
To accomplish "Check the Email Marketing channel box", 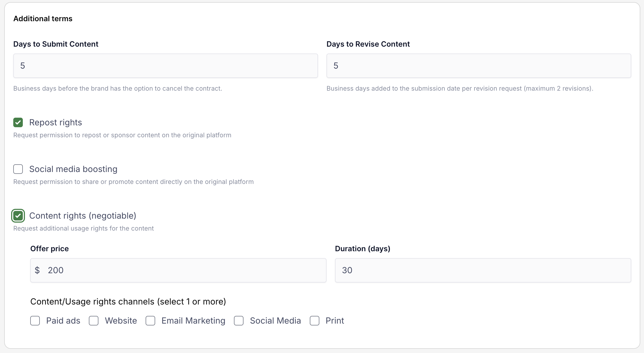I will pyautogui.click(x=150, y=321).
